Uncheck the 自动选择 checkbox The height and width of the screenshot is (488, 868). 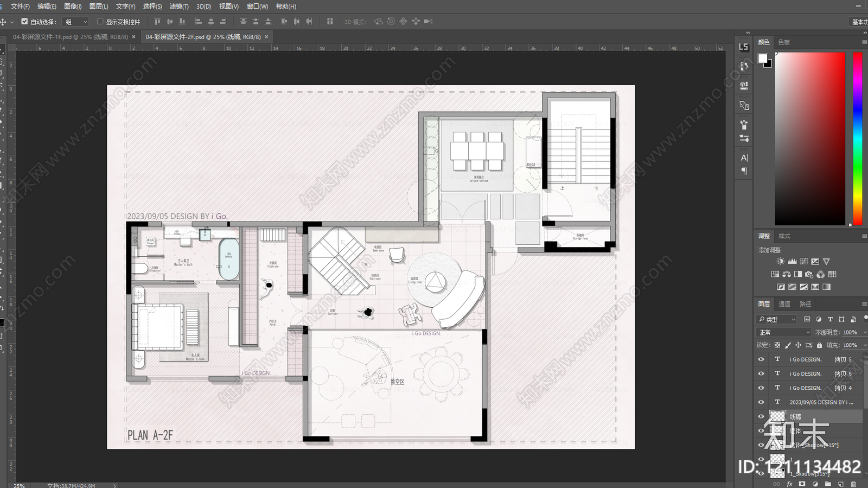point(24,22)
